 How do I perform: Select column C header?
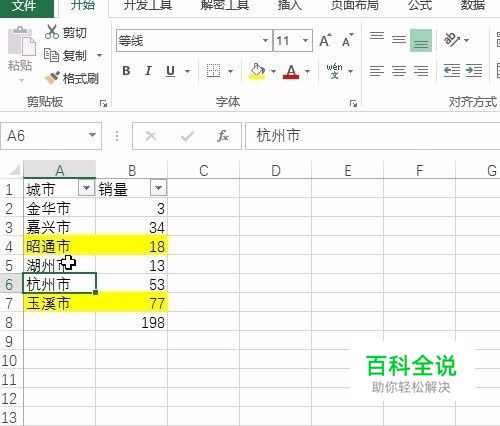[204, 170]
